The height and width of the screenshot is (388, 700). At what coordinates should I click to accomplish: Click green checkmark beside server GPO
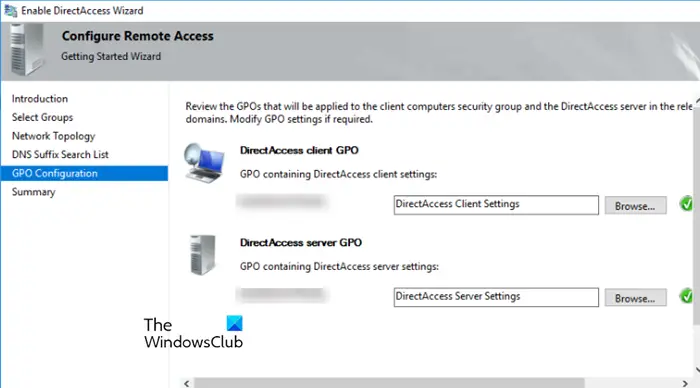687,296
